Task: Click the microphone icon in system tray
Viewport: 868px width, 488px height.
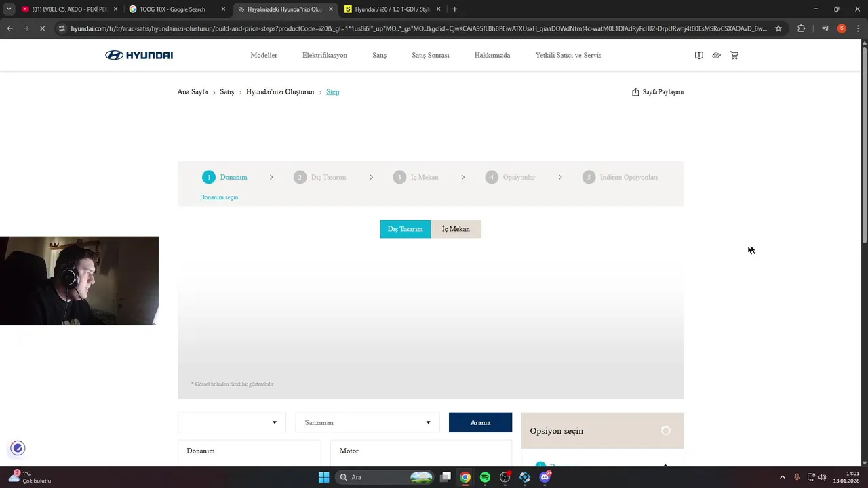Action: (797, 477)
